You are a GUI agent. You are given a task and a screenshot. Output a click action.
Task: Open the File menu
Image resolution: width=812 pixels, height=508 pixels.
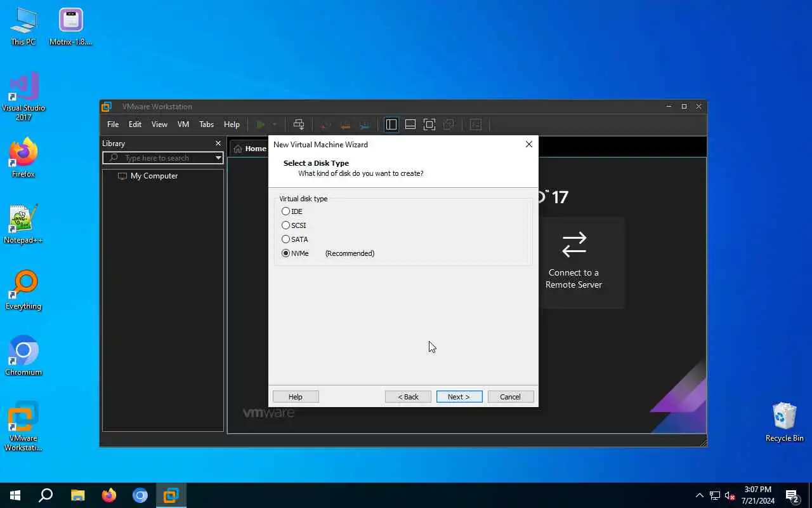point(113,124)
